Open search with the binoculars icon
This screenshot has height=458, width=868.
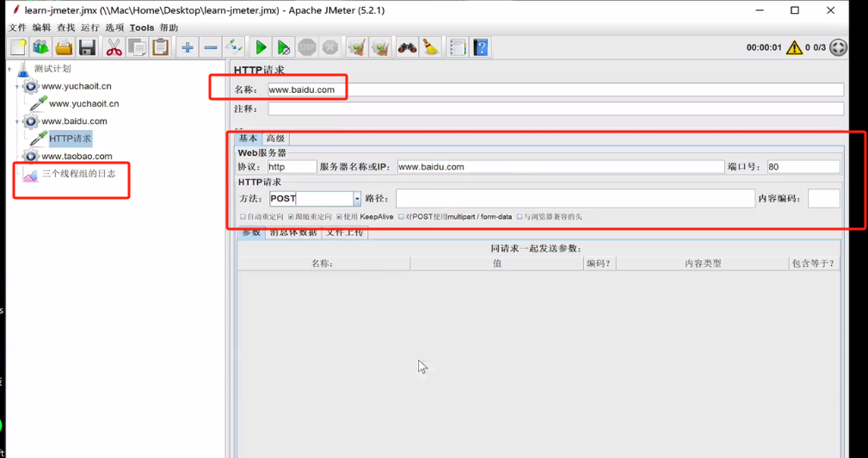[x=407, y=47]
